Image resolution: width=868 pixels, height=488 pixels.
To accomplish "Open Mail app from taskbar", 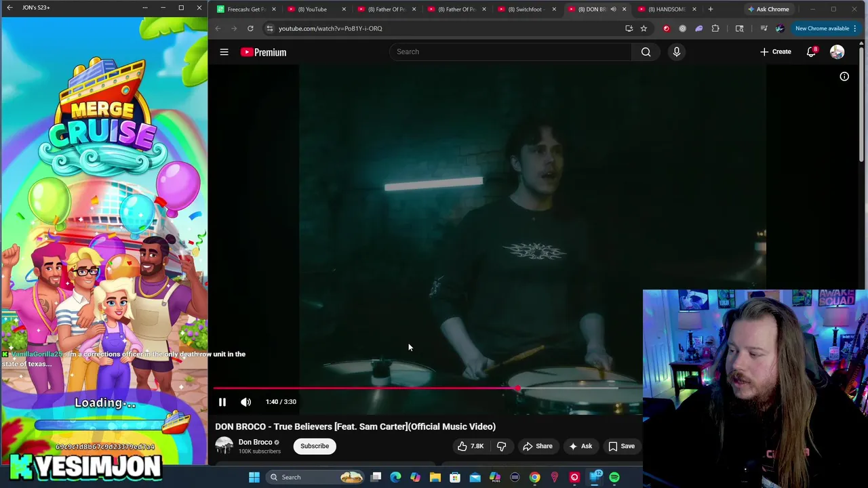I will coord(475,477).
